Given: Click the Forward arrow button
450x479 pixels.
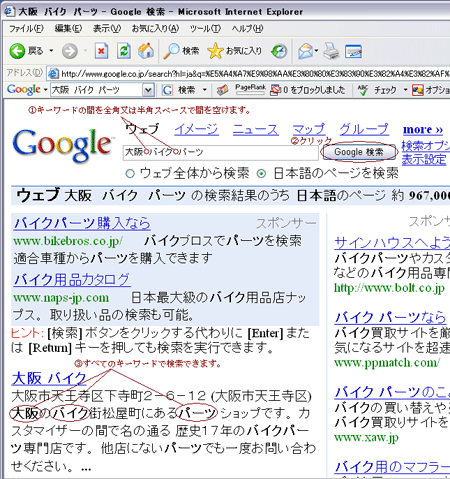Looking at the screenshot, I should 70,51.
